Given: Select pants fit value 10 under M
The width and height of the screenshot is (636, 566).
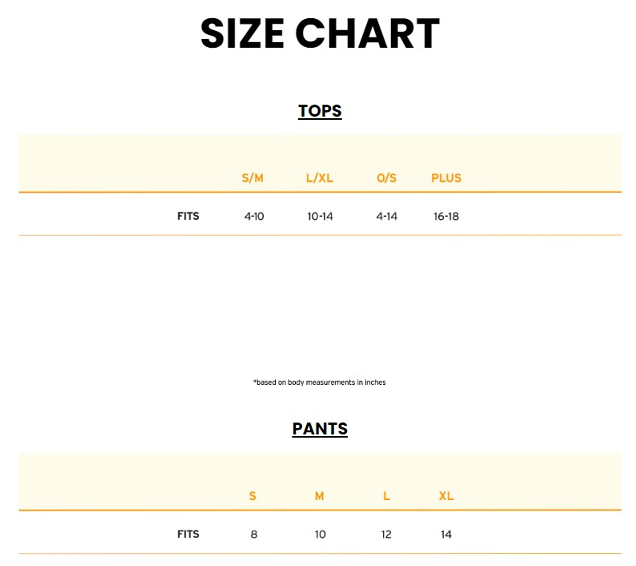Looking at the screenshot, I should click(x=320, y=534).
